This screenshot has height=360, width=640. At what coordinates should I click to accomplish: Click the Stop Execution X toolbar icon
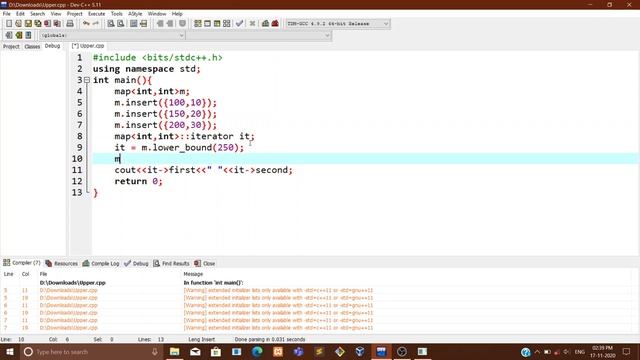pos(252,24)
